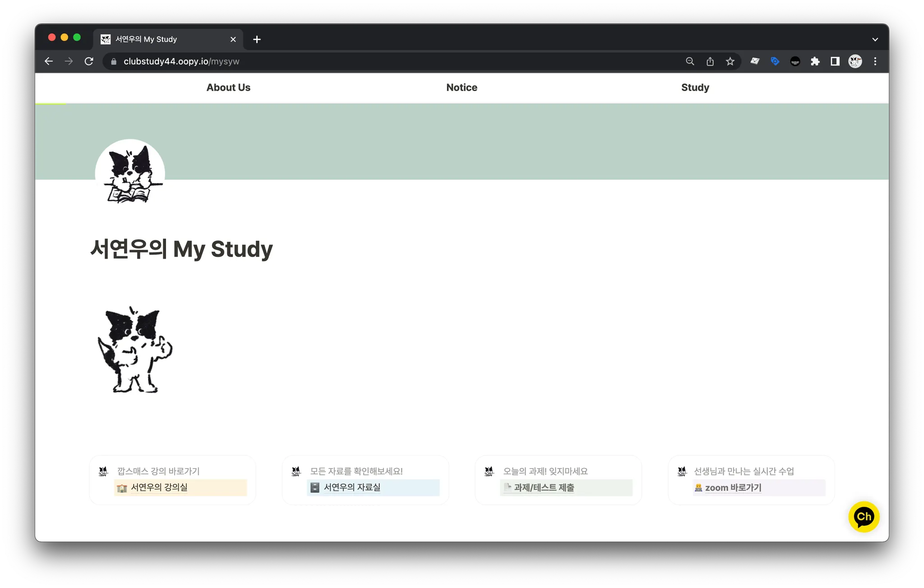Open the About Us menu item
This screenshot has width=924, height=588.
228,87
